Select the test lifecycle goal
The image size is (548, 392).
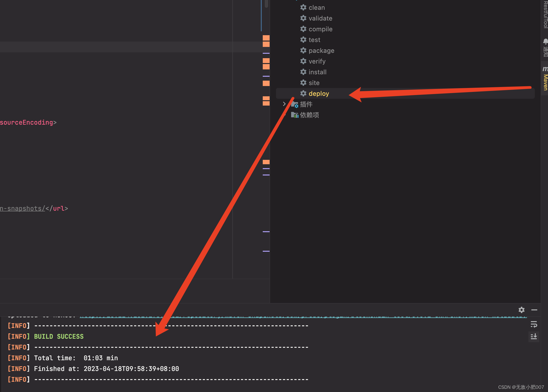(x=314, y=40)
